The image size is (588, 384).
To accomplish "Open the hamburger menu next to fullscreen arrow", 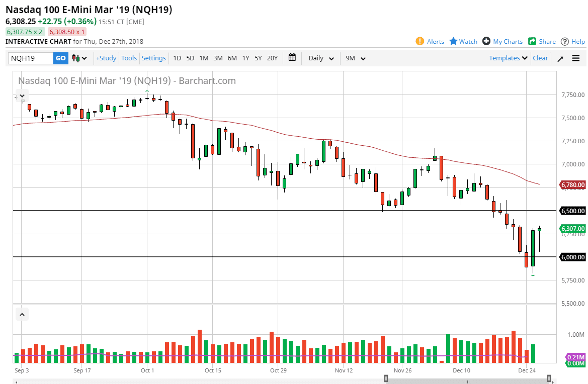I will (576, 58).
